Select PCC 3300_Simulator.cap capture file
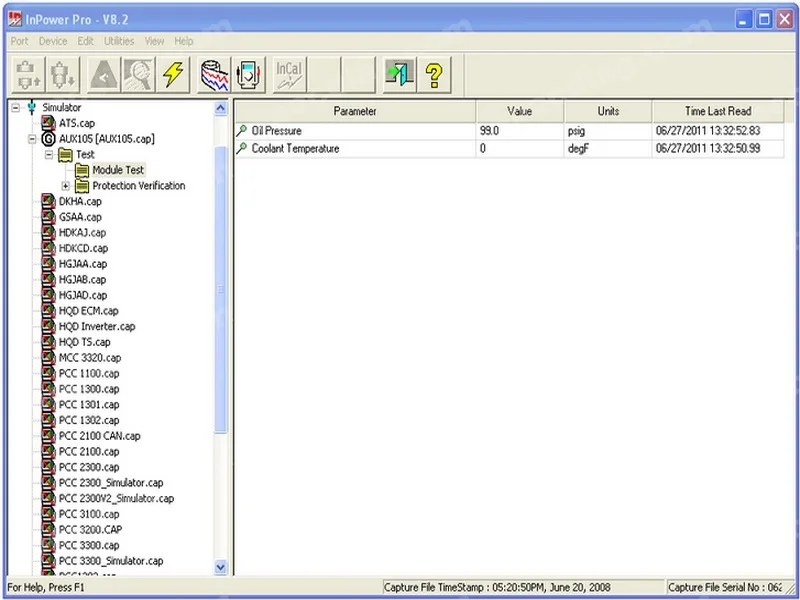The height and width of the screenshot is (600, 800). coord(111,561)
